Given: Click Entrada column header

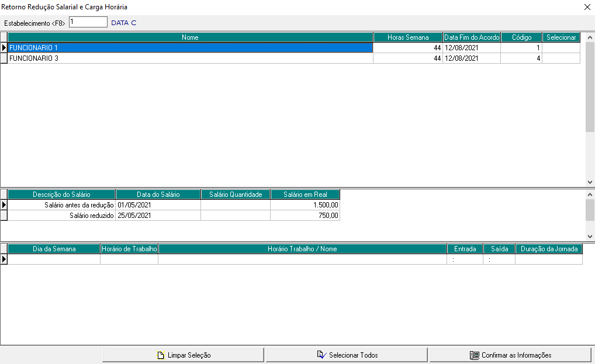Looking at the screenshot, I should point(465,249).
